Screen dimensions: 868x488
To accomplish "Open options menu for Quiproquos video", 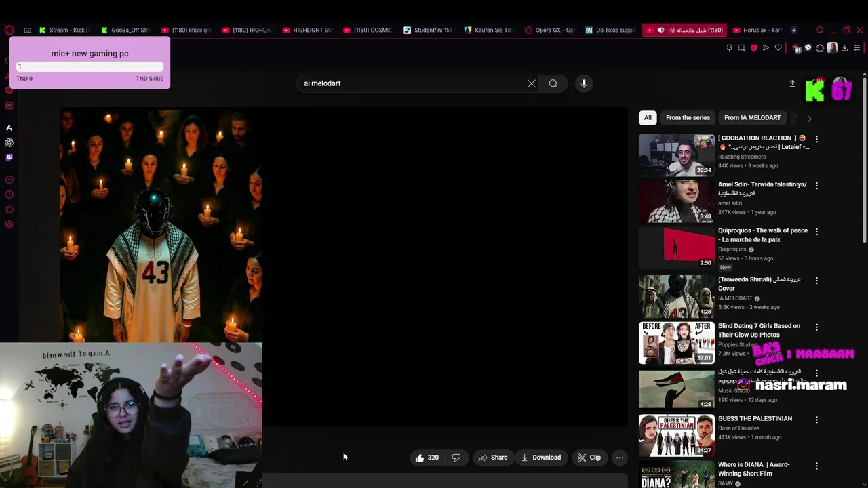I will tap(816, 231).
